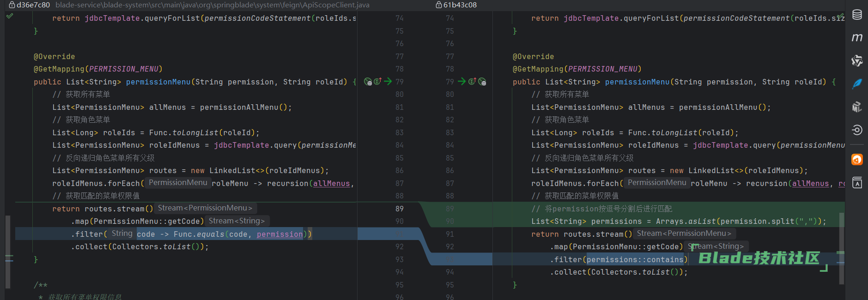
Task: Open the Maven tool window
Action: click(x=857, y=37)
